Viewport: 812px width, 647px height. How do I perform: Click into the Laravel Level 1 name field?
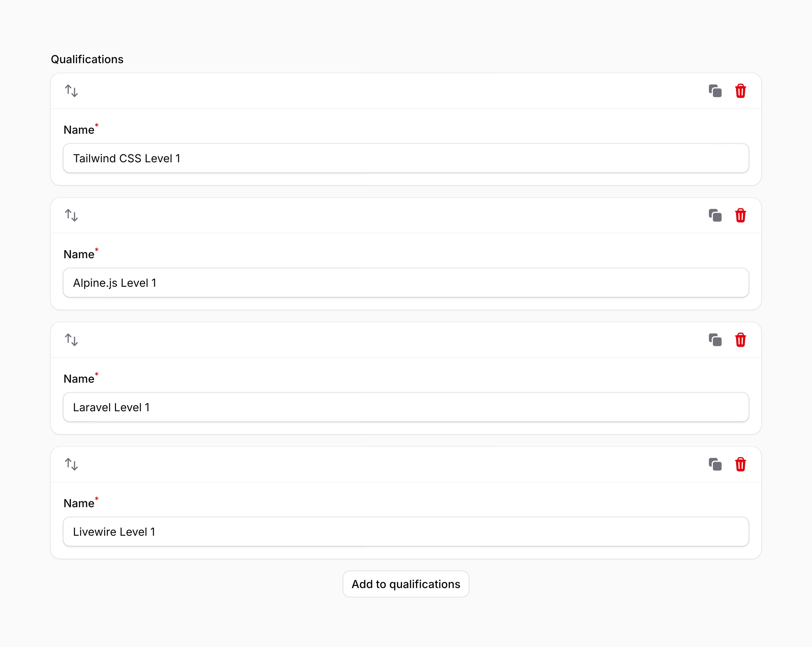pyautogui.click(x=406, y=407)
